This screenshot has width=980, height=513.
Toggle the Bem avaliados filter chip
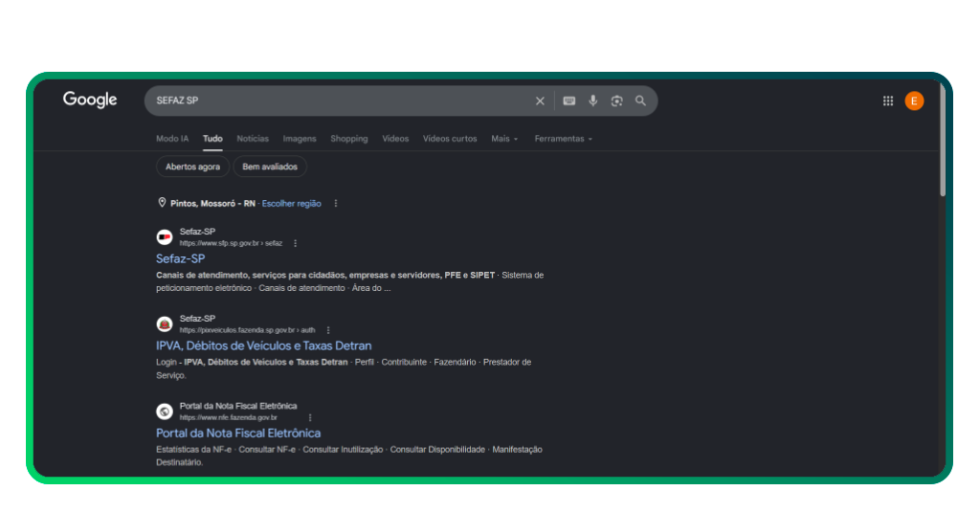270,167
